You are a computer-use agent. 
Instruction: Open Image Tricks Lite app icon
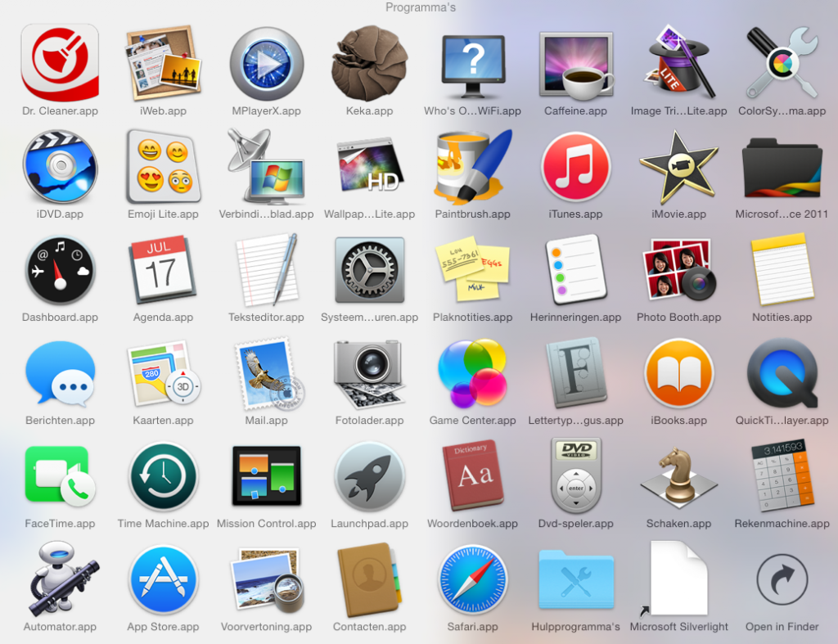[x=678, y=62]
